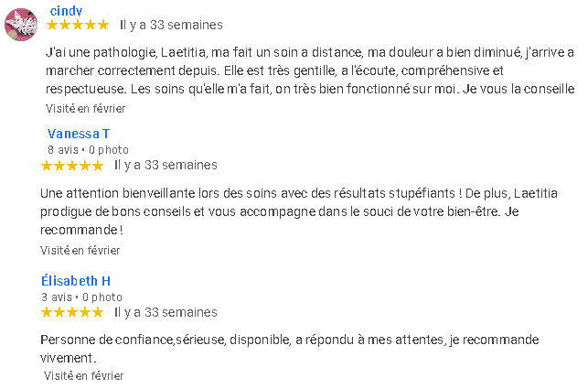Click 'Visité en février' under Élisabeth H's review
Screen dimensions: 588x389
(x=83, y=375)
